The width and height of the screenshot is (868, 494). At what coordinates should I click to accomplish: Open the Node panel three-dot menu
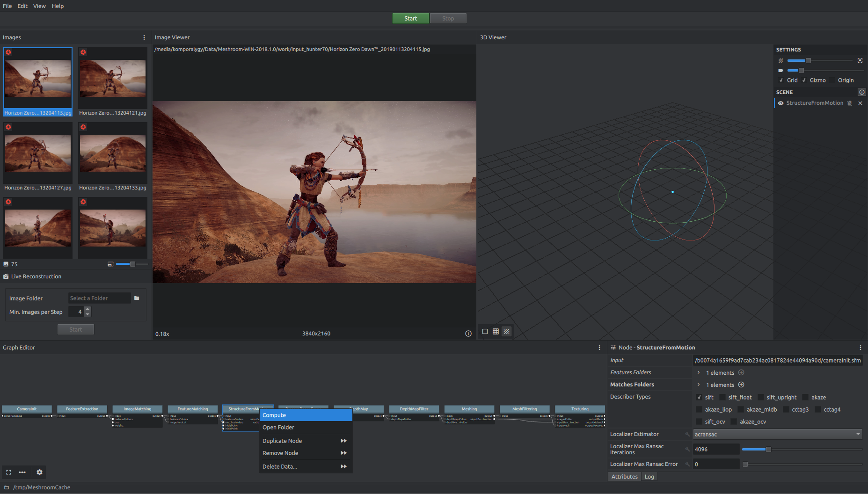861,348
